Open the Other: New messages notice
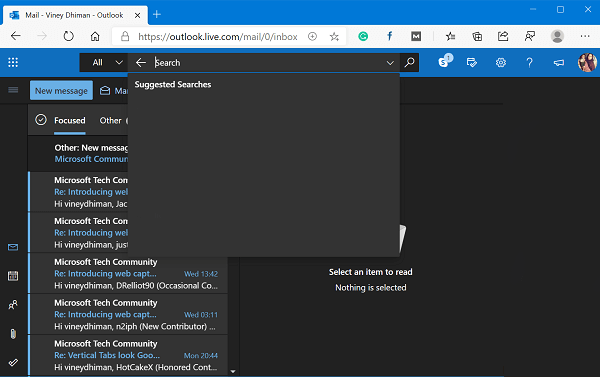The width and height of the screenshot is (600, 377). point(78,153)
